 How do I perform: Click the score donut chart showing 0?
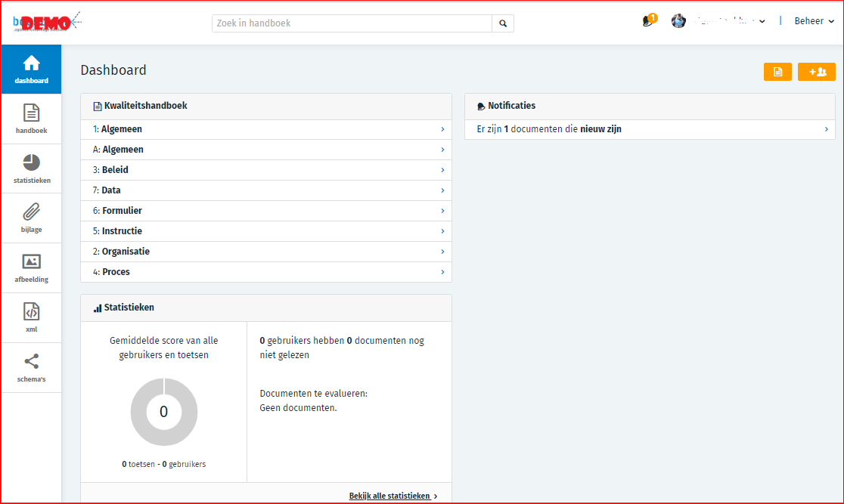(164, 412)
